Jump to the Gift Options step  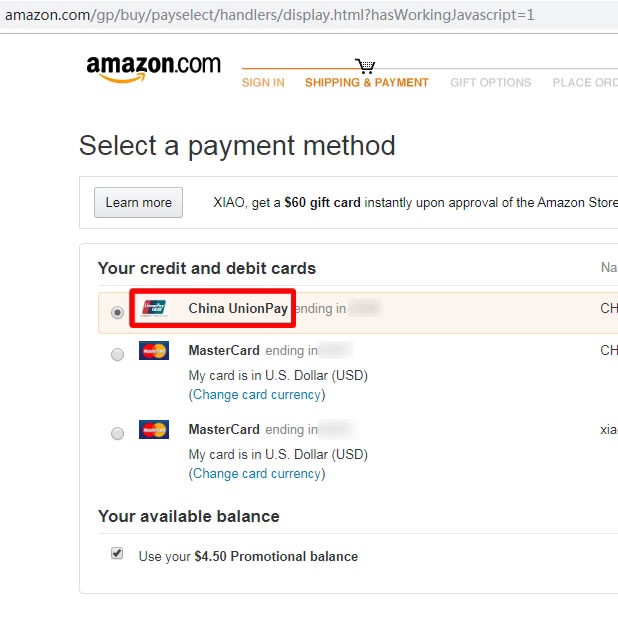point(490,83)
